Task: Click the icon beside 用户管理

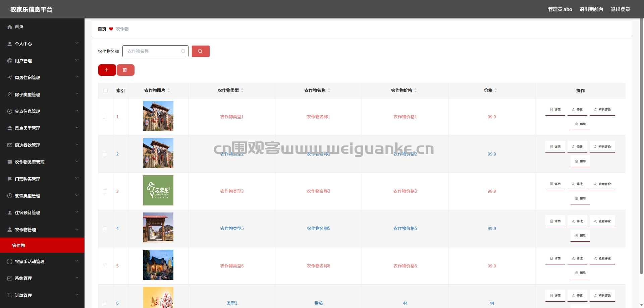Action: [10, 61]
